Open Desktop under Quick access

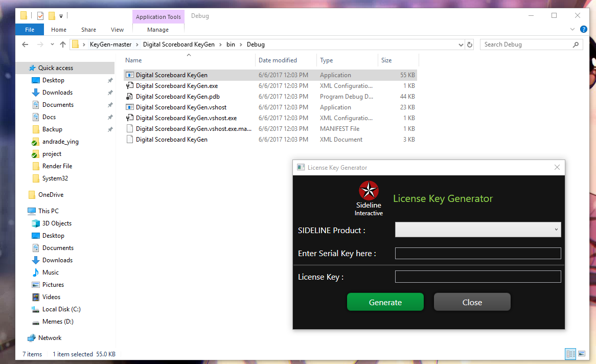pyautogui.click(x=53, y=80)
